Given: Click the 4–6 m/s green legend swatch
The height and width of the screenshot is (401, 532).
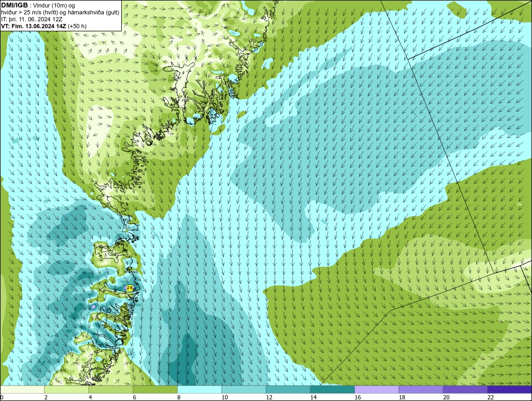Looking at the screenshot, I should [x=111, y=389].
